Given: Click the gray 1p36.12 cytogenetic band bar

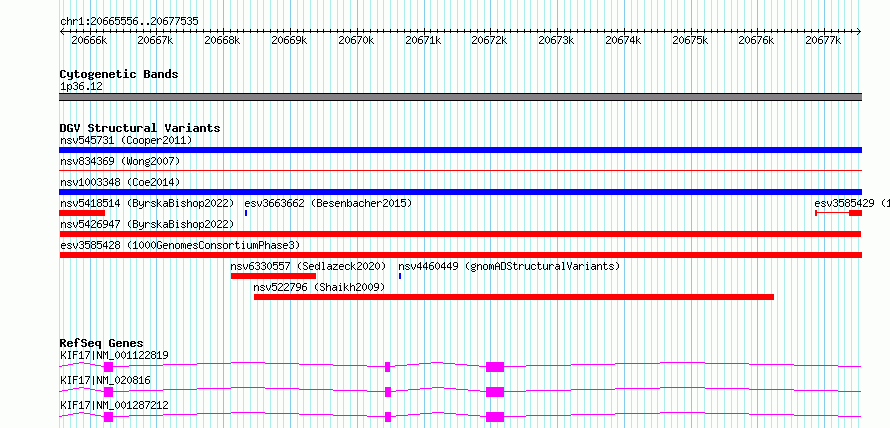Looking at the screenshot, I should click(x=460, y=97).
